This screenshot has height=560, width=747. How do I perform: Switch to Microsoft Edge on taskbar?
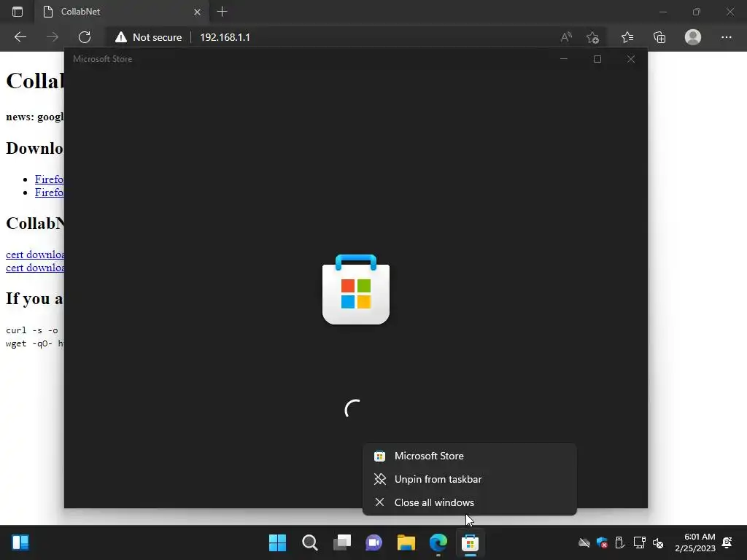[x=438, y=542]
